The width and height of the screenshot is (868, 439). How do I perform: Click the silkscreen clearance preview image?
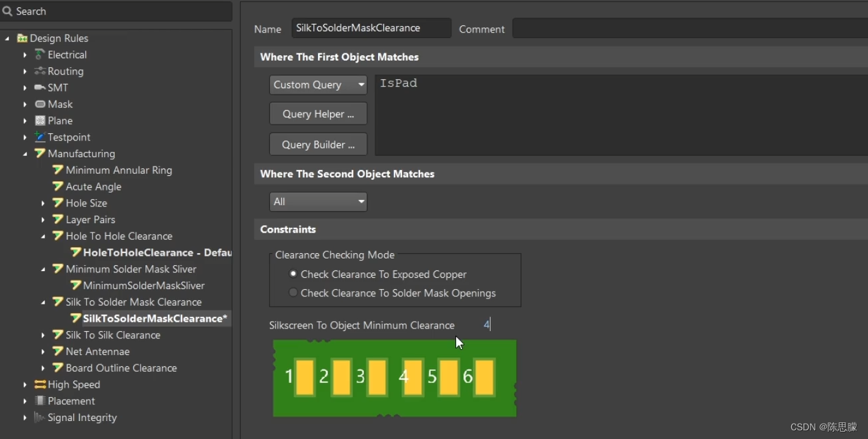point(395,378)
